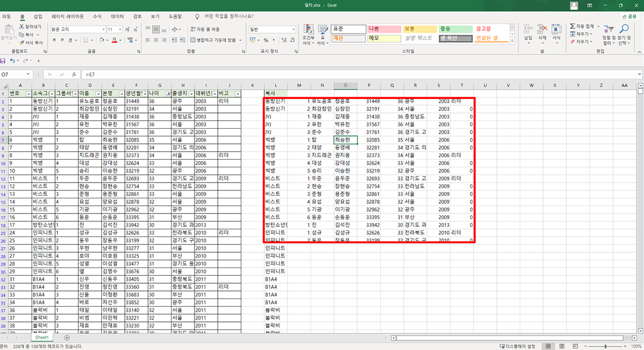Toggle bold formatting (가)
Image resolution: width=644 pixels, height=350 pixels.
tap(54, 40)
